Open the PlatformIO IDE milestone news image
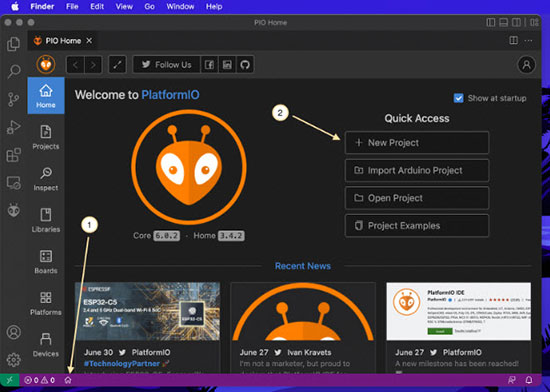This screenshot has height=392, width=550. tap(458, 311)
